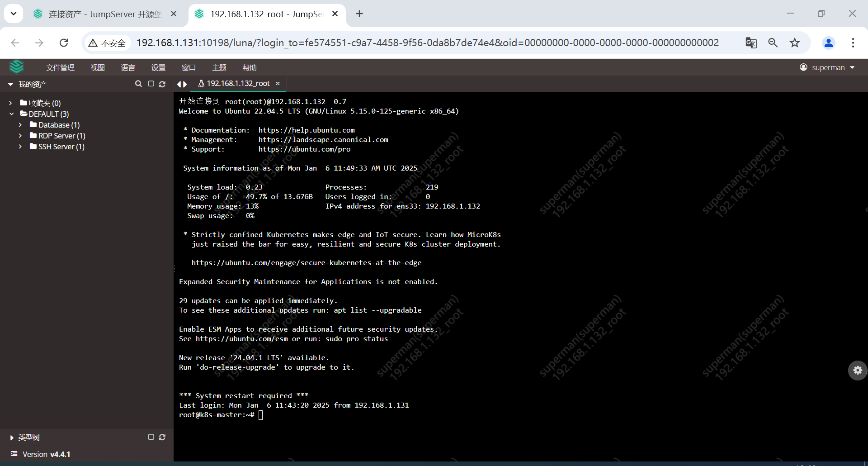Click the zoom magnifier icon in address bar
Image resolution: width=868 pixels, height=466 pixels.
pos(773,43)
